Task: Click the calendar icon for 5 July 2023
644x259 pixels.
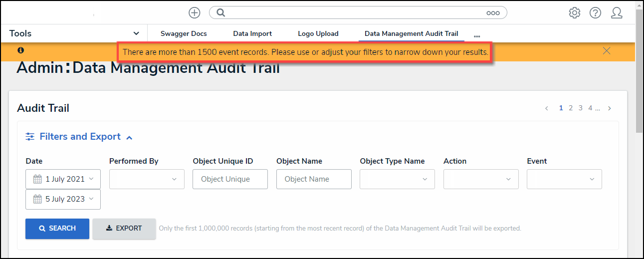Action: coord(37,199)
